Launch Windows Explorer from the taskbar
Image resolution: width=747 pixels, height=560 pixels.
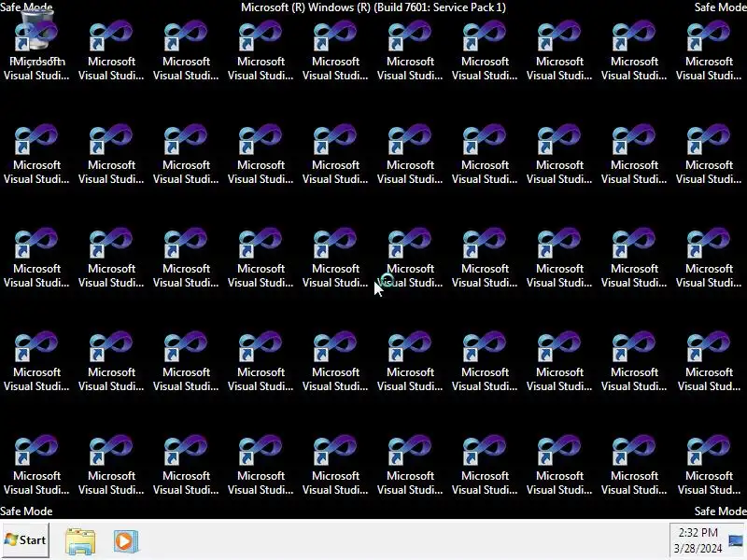80,541
